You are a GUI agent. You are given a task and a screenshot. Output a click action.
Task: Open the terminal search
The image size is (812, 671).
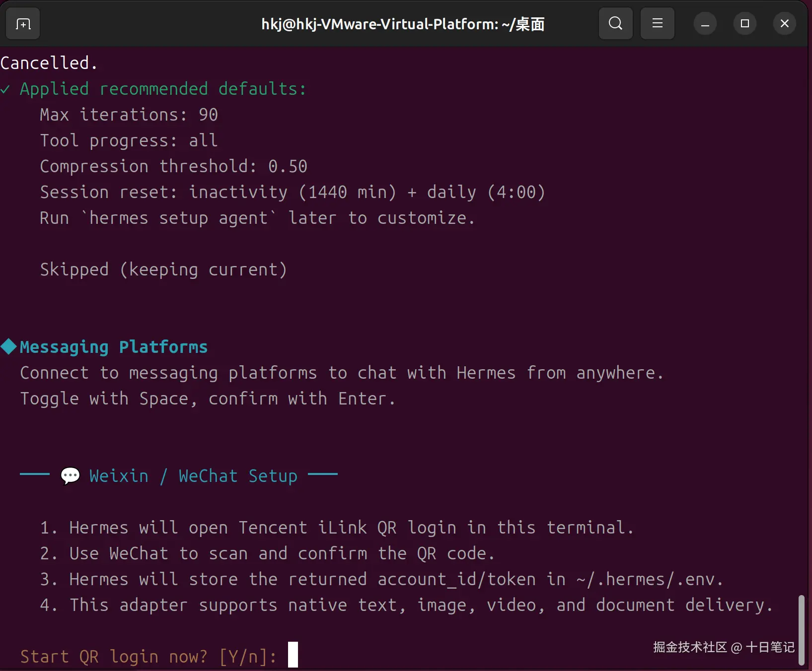pos(616,23)
